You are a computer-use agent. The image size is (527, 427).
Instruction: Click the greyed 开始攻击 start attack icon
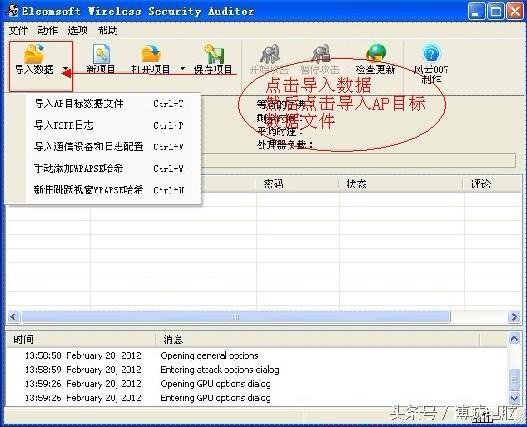point(270,54)
